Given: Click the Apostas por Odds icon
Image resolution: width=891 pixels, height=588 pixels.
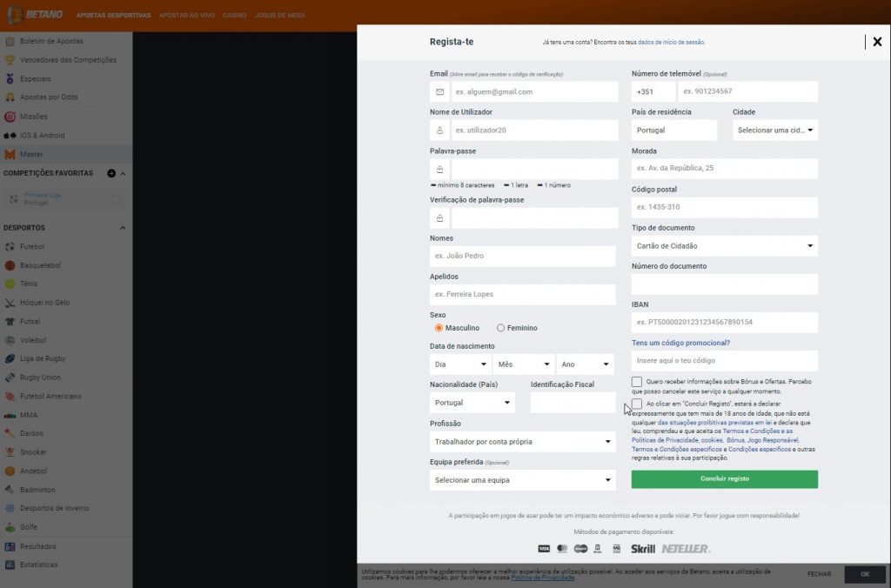Looking at the screenshot, I should pos(10,97).
